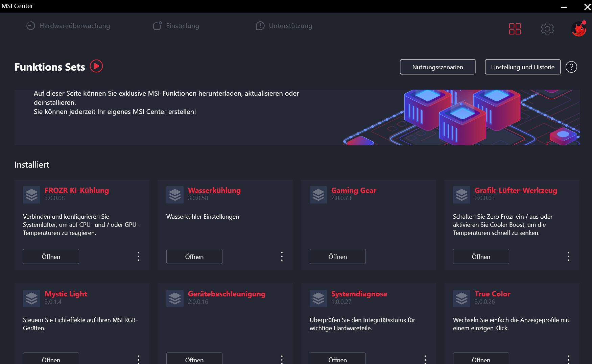Open Gaming Gear with Öffnen button

point(338,257)
